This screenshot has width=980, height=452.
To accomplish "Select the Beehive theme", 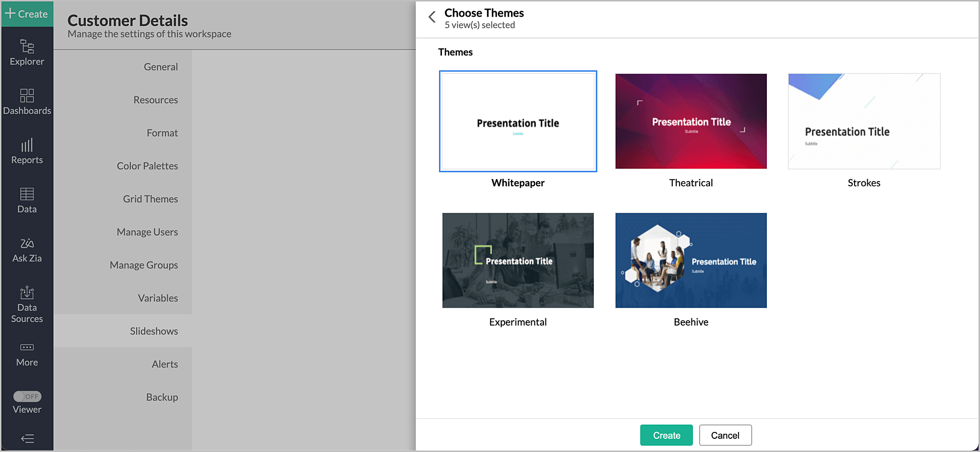I will [x=691, y=260].
